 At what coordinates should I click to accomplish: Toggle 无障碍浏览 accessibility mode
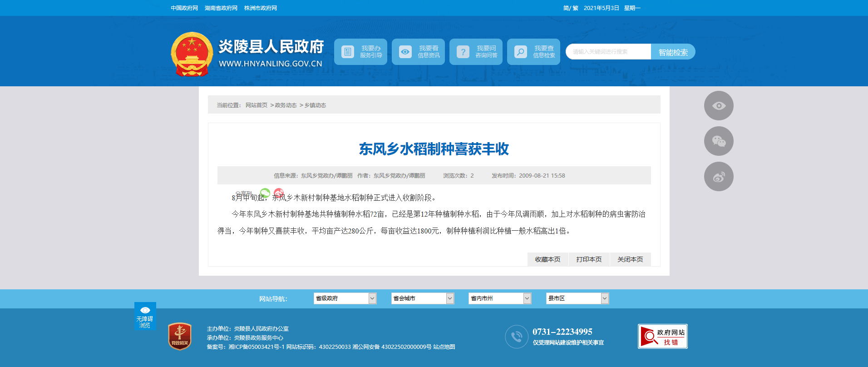pyautogui.click(x=145, y=316)
